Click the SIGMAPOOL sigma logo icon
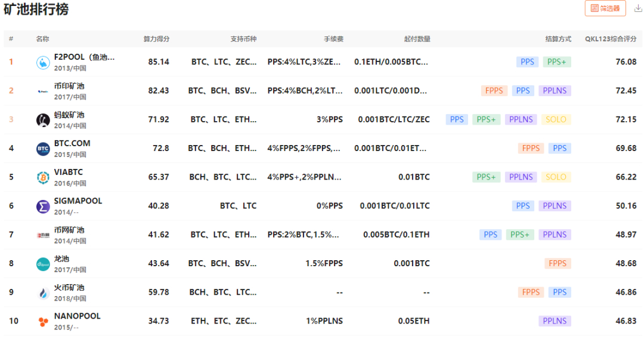 tap(43, 207)
